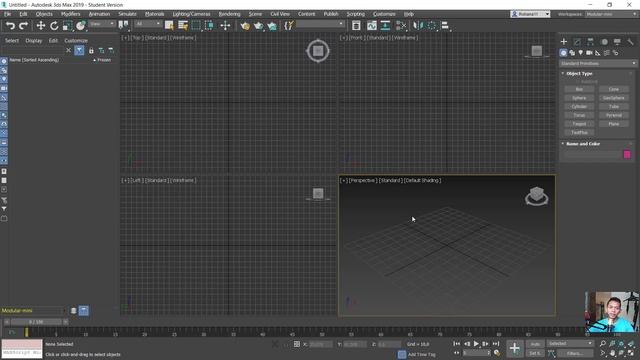Activate the Select and Move tool

tap(41, 26)
